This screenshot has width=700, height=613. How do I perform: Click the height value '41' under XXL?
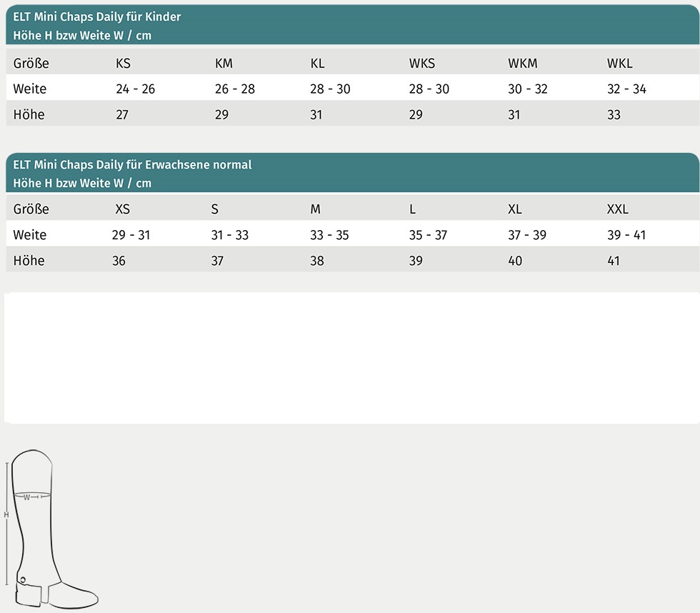click(614, 261)
